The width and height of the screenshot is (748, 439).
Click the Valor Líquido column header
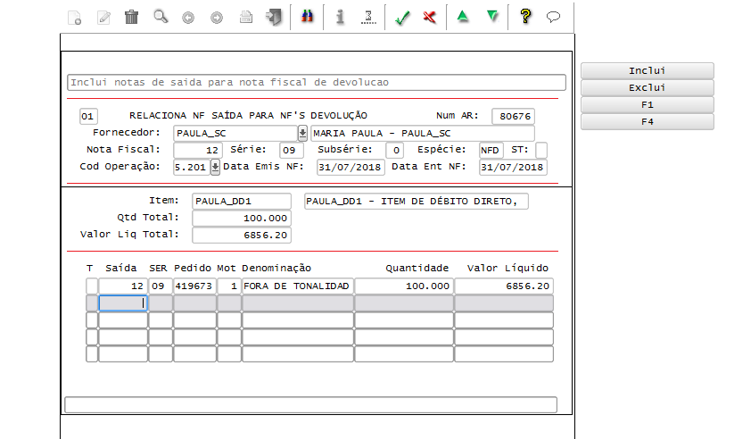(508, 268)
